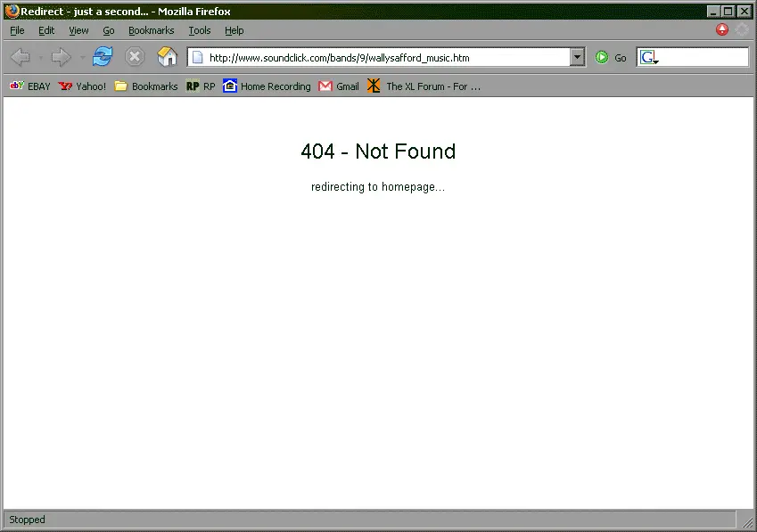Open the address bar history dropdown

tap(577, 57)
